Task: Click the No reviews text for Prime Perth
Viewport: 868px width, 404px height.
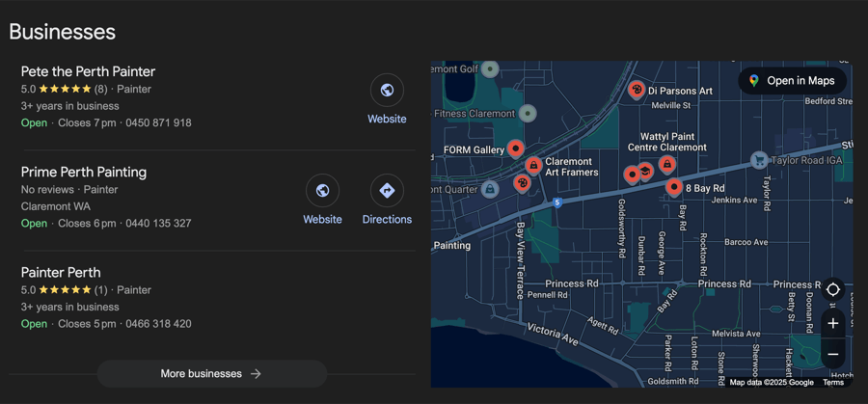Action: [47, 189]
